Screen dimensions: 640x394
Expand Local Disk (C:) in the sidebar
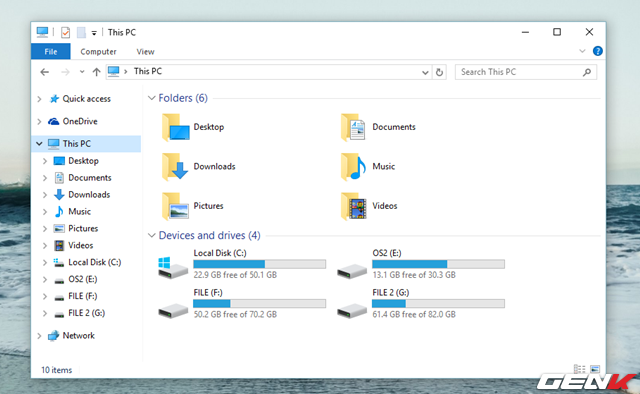click(x=45, y=263)
